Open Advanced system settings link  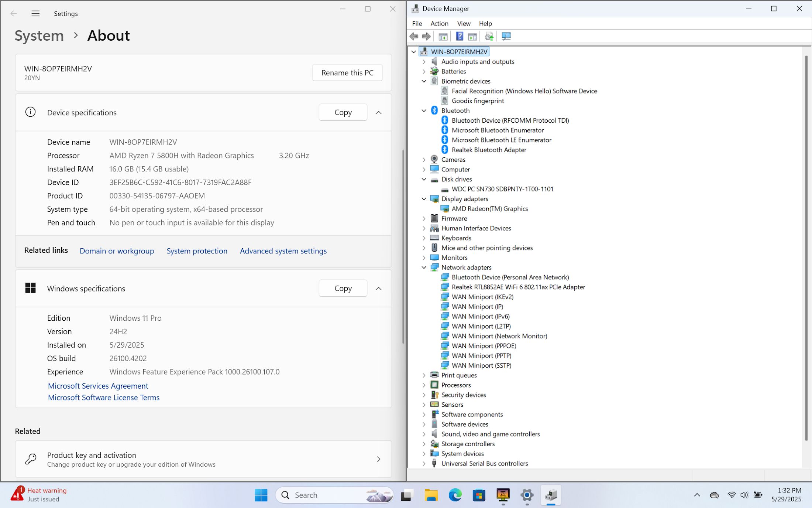click(x=283, y=251)
